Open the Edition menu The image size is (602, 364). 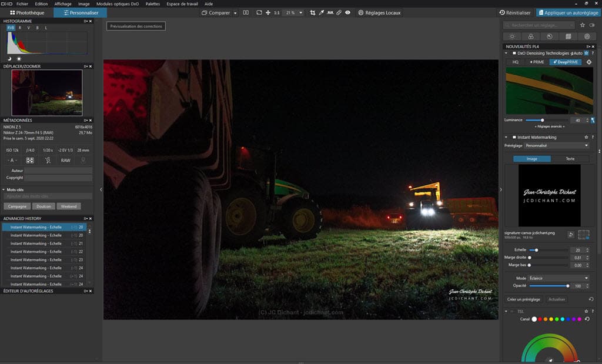coord(42,4)
